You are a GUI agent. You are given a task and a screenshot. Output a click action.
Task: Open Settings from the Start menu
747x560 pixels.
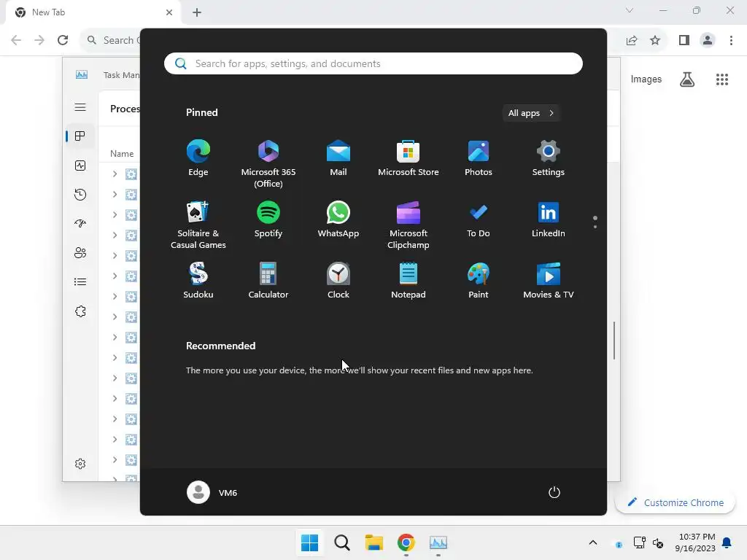(549, 158)
